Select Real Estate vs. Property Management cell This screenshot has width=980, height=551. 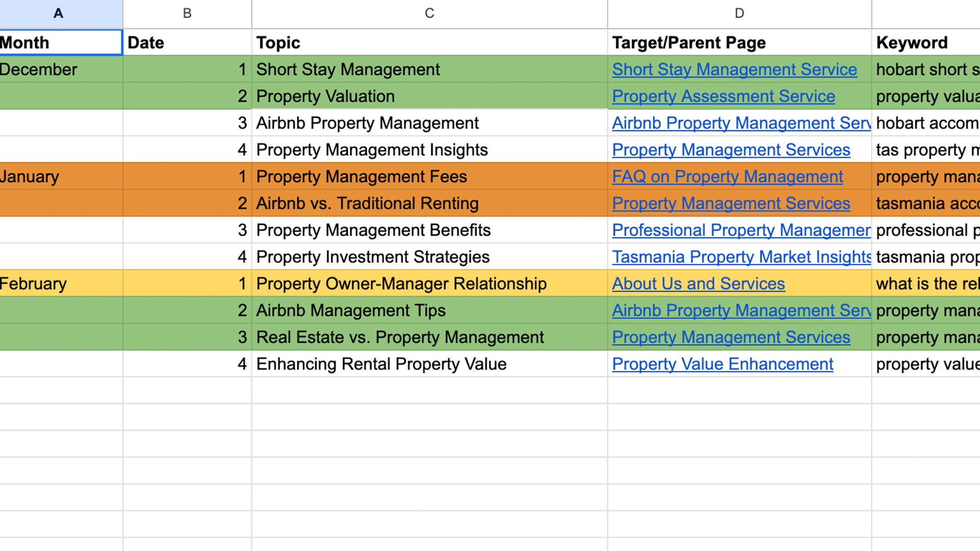click(429, 337)
